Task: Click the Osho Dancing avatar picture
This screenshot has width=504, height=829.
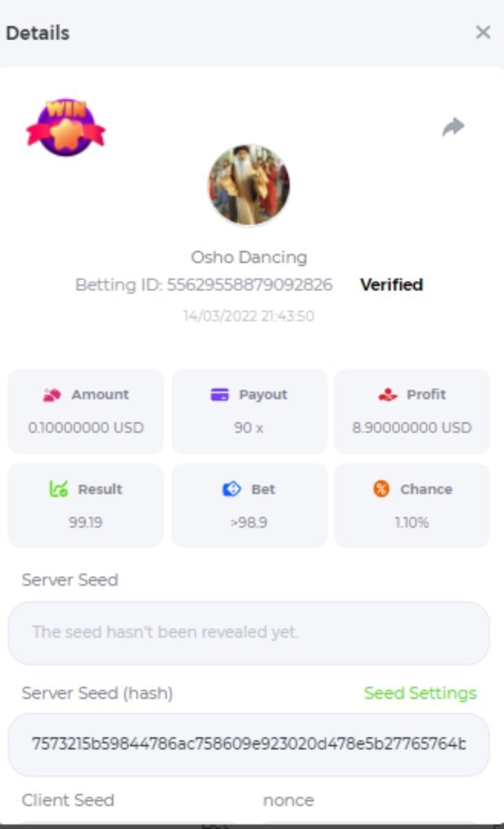Action: click(x=249, y=185)
